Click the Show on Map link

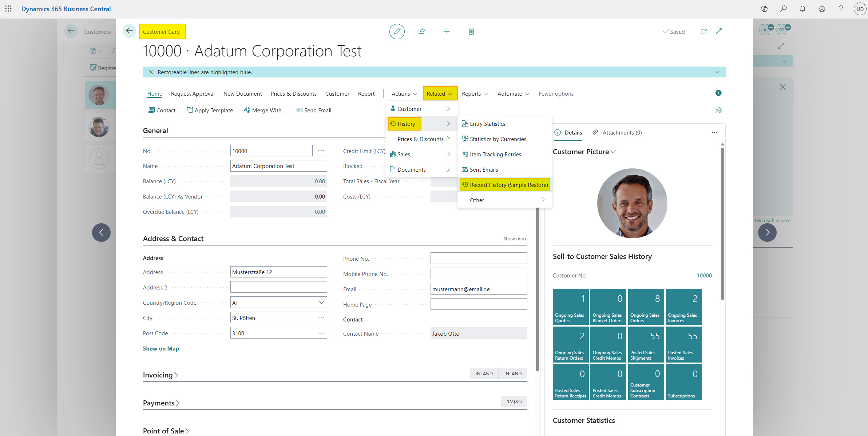(x=161, y=348)
